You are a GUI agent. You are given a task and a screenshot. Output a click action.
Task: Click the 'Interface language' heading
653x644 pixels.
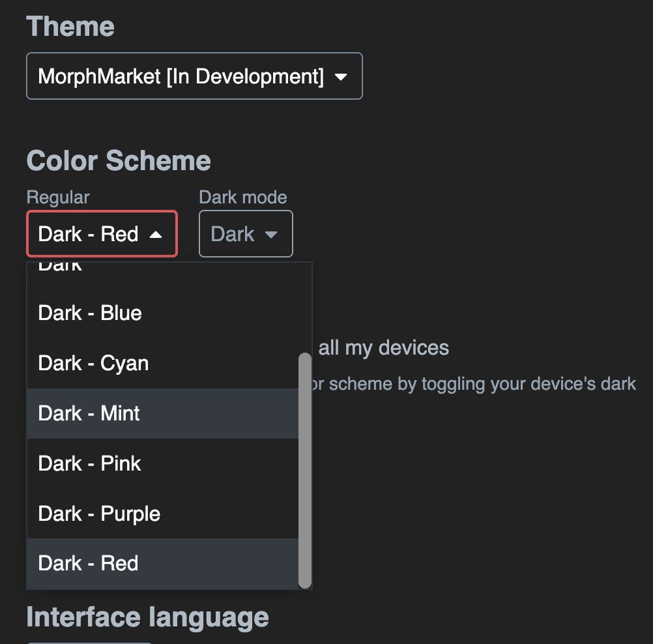147,617
